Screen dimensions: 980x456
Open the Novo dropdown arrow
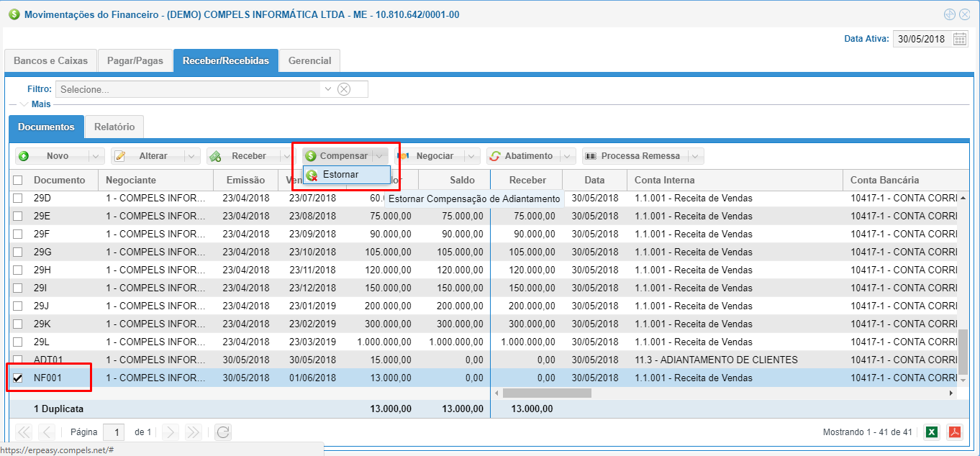96,156
